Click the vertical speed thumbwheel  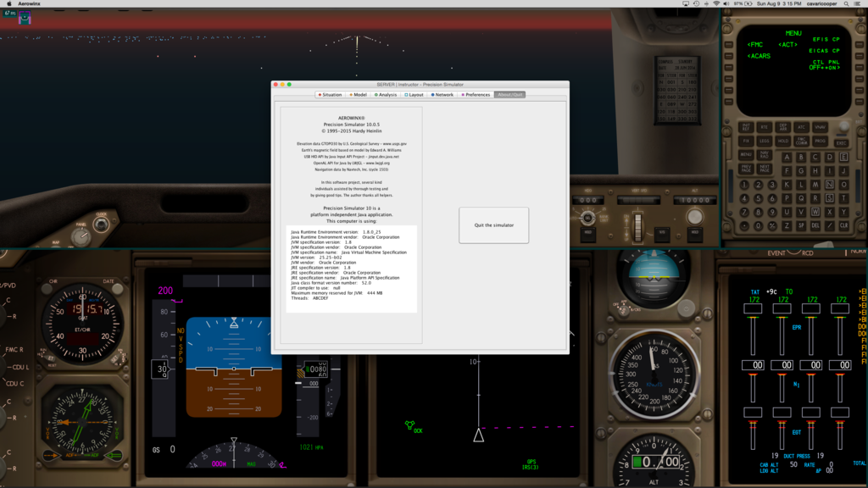click(x=638, y=228)
